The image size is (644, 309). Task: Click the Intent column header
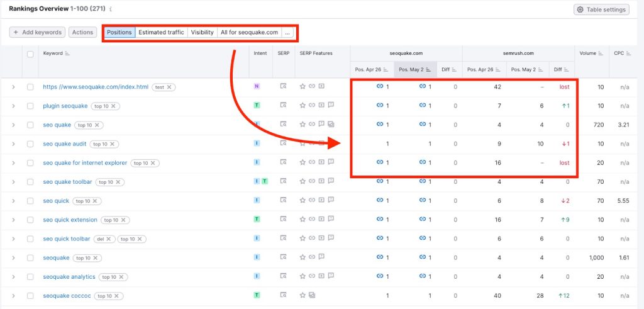click(260, 53)
